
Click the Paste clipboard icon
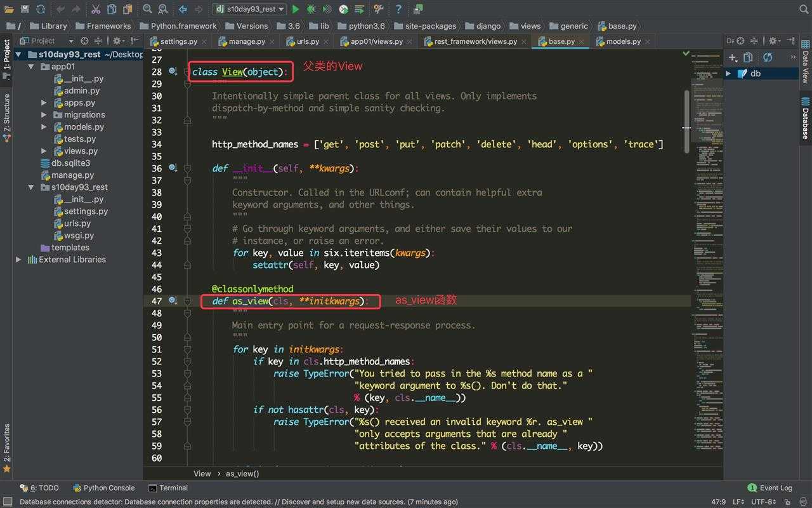128,9
